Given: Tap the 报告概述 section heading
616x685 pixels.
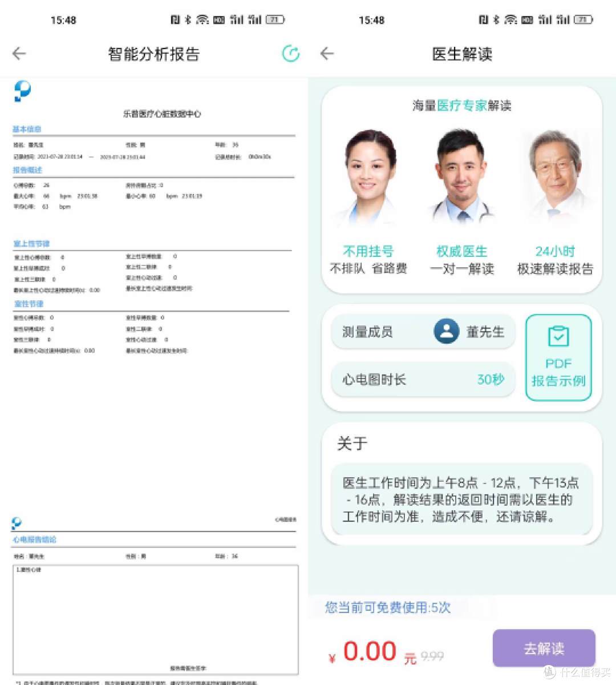Looking at the screenshot, I should [27, 170].
